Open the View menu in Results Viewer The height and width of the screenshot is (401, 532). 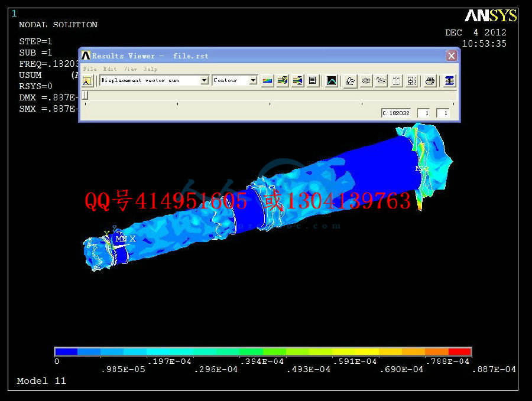pyautogui.click(x=130, y=69)
